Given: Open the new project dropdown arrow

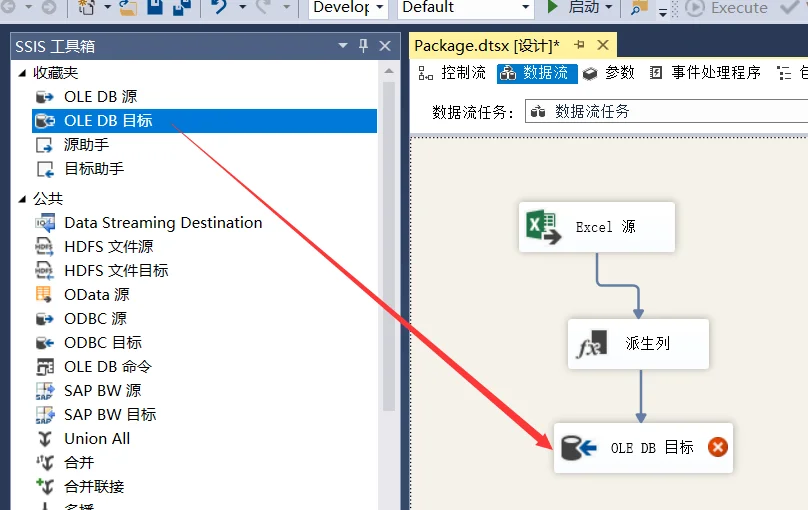Looking at the screenshot, I should tap(108, 7).
